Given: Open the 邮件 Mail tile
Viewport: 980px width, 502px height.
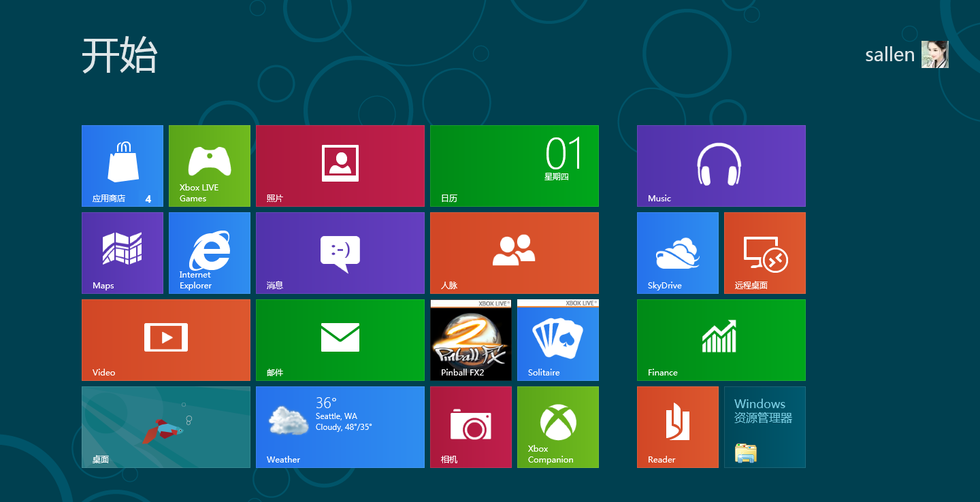Looking at the screenshot, I should (x=340, y=340).
